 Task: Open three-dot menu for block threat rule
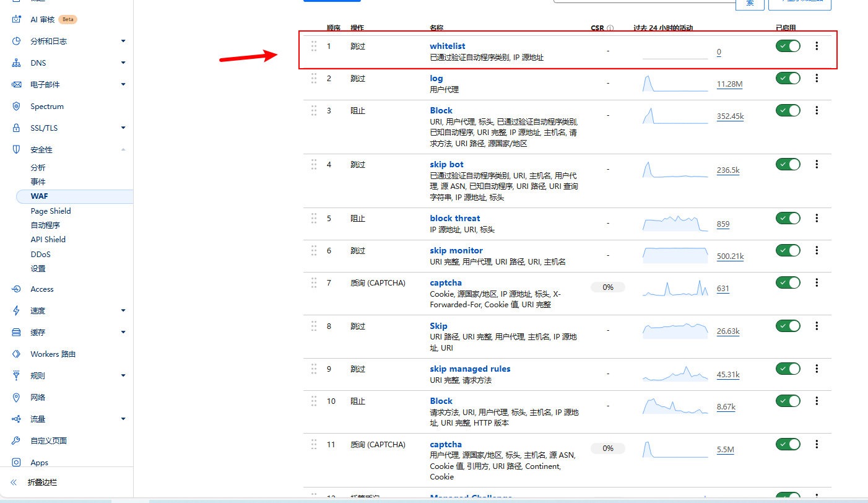(x=817, y=218)
